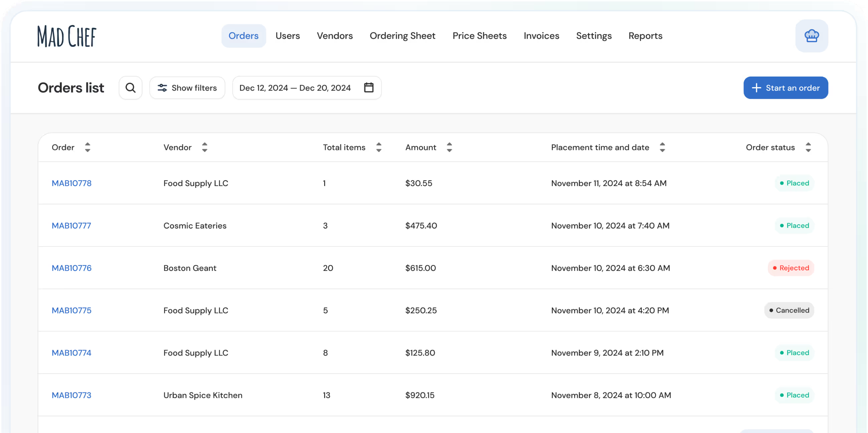Viewport: 868px width, 433px height.
Task: Switch to the Ordering Sheet tab
Action: [402, 36]
